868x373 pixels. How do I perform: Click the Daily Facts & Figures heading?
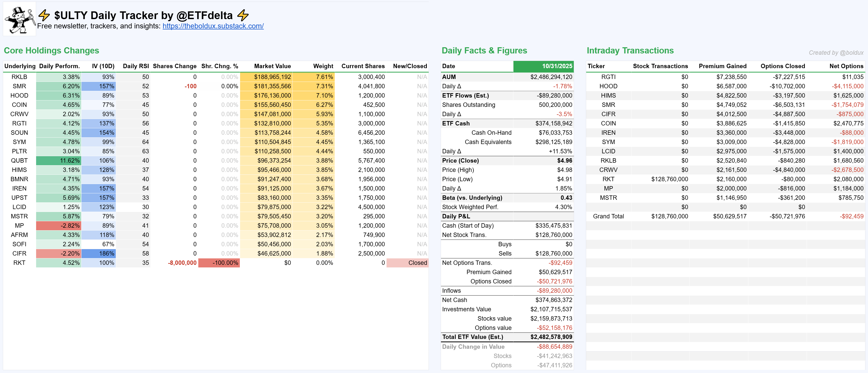(484, 51)
